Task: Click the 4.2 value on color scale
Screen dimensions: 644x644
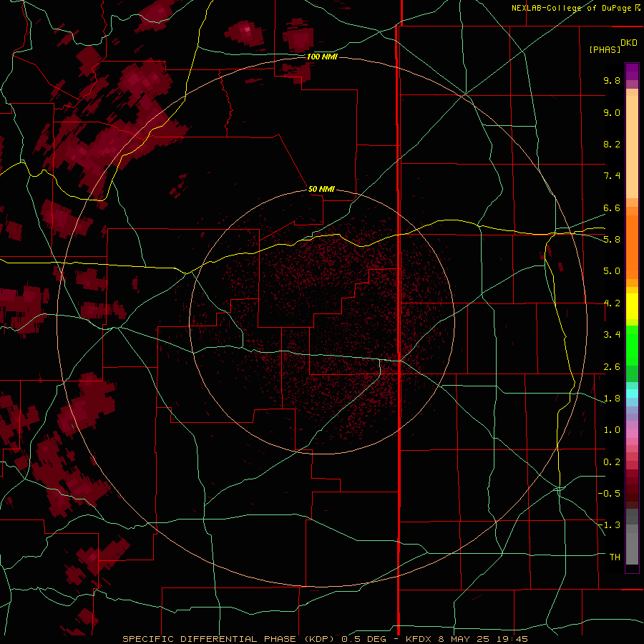Action: tap(612, 303)
